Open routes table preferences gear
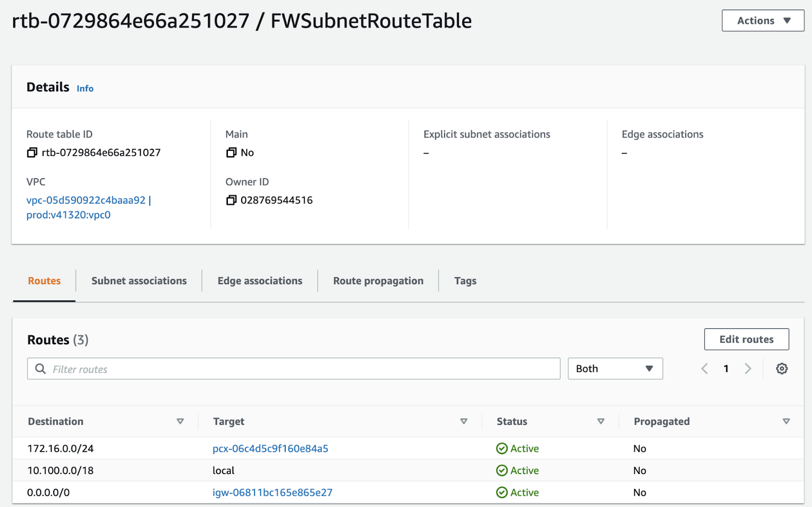This screenshot has width=812, height=507. [782, 369]
